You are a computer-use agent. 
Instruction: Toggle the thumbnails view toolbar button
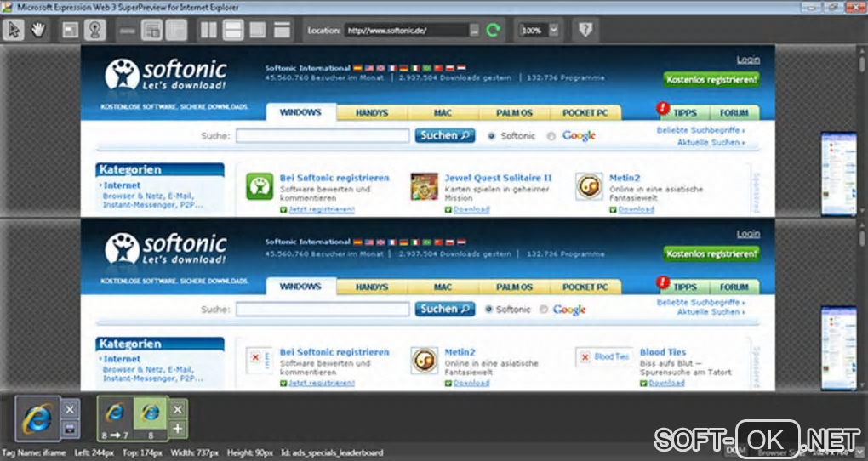pos(151,30)
